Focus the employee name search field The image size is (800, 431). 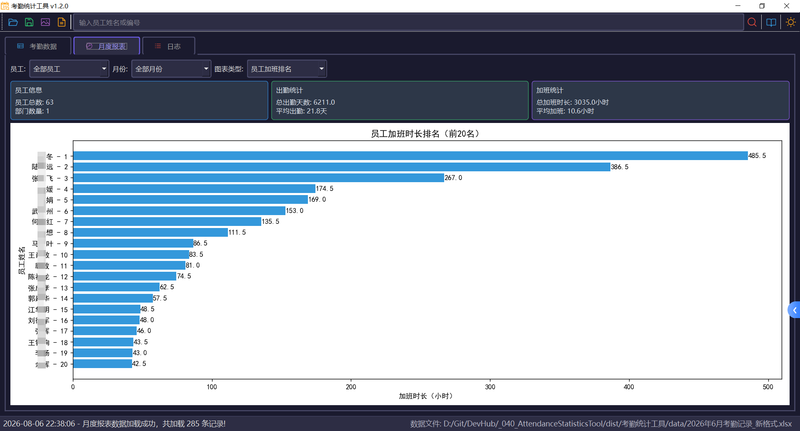(408, 22)
